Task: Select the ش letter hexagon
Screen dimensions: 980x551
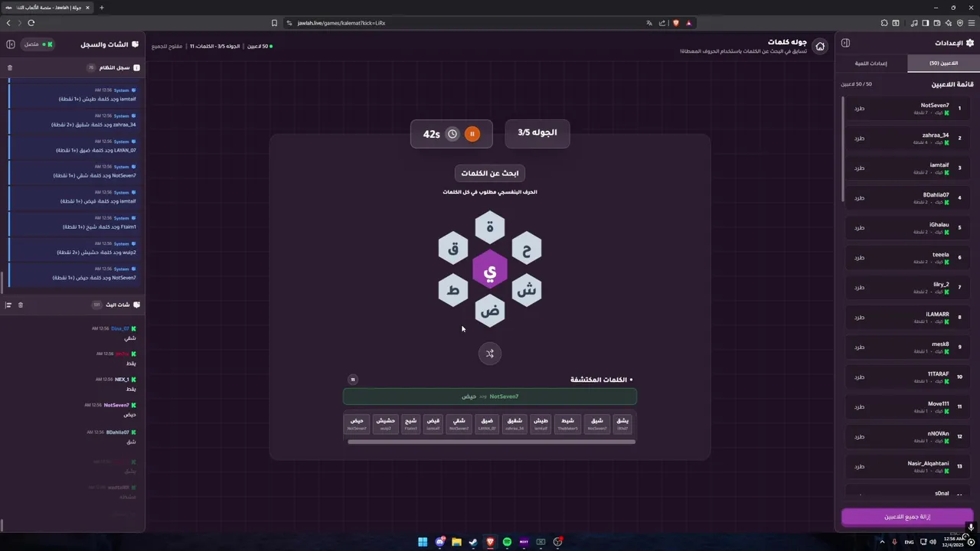Action: pyautogui.click(x=527, y=291)
